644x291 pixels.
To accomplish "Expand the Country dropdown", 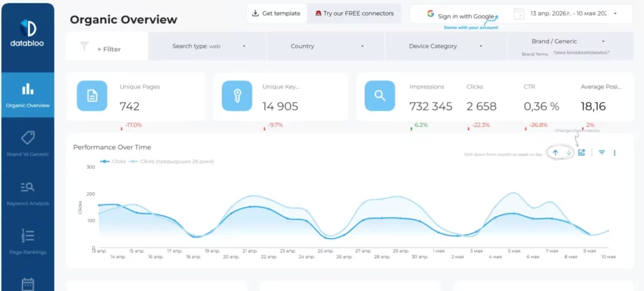I will (326, 46).
